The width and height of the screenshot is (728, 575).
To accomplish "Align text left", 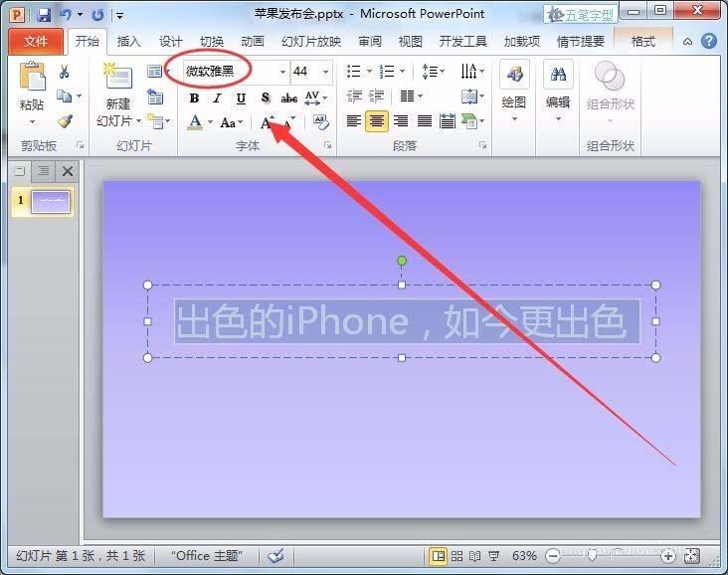I will coord(354,121).
